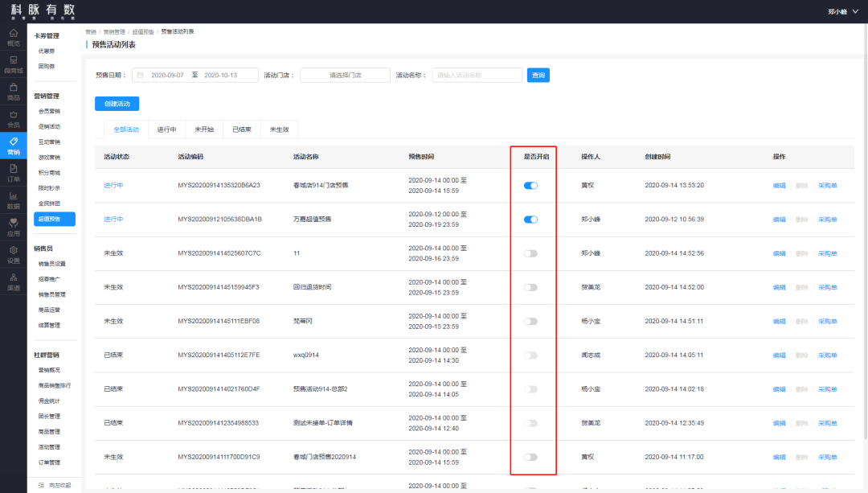This screenshot has height=493, width=868.
Task: Click 删除 for 预售活动914-总部2 row
Action: point(801,389)
